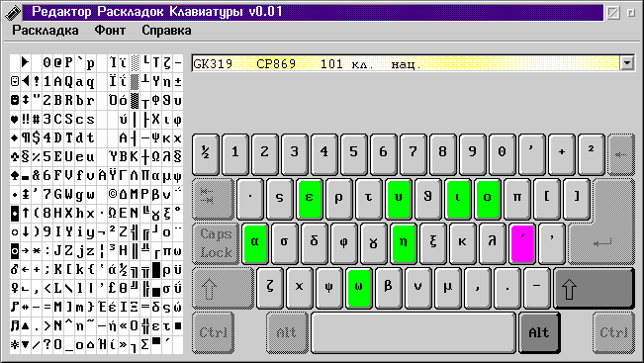Click the space bar key
The image size is (644, 363).
[414, 332]
